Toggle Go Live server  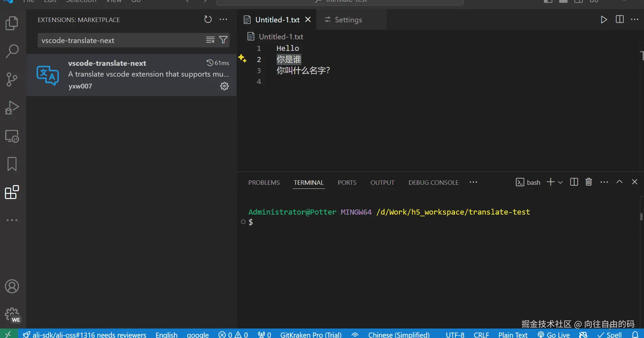coord(554,335)
